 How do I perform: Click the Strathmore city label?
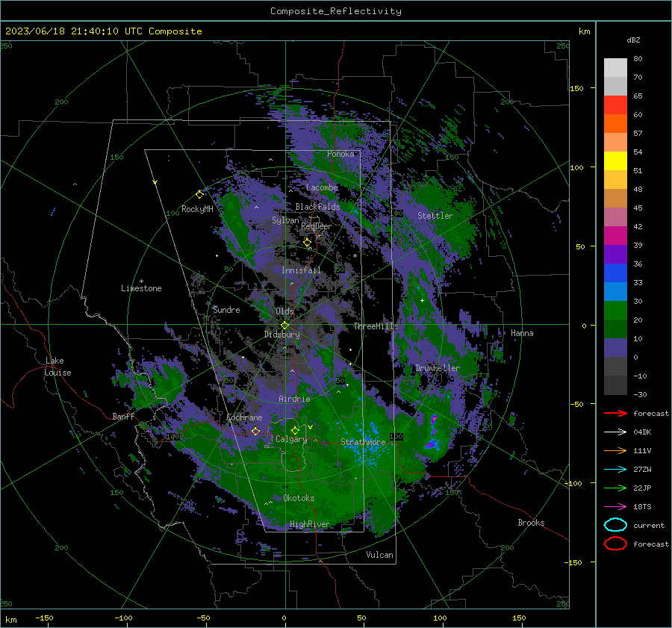click(x=363, y=442)
